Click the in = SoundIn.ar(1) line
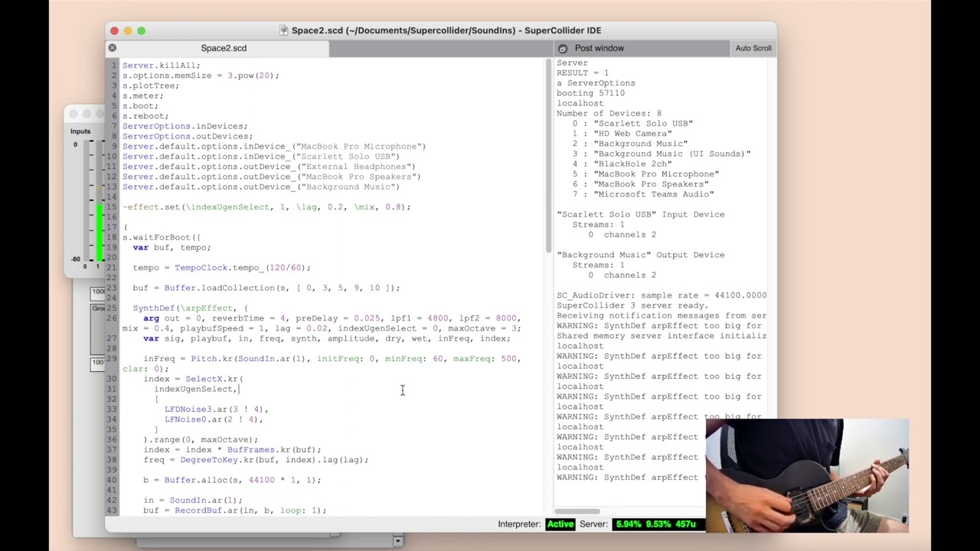The image size is (980, 551). (193, 500)
